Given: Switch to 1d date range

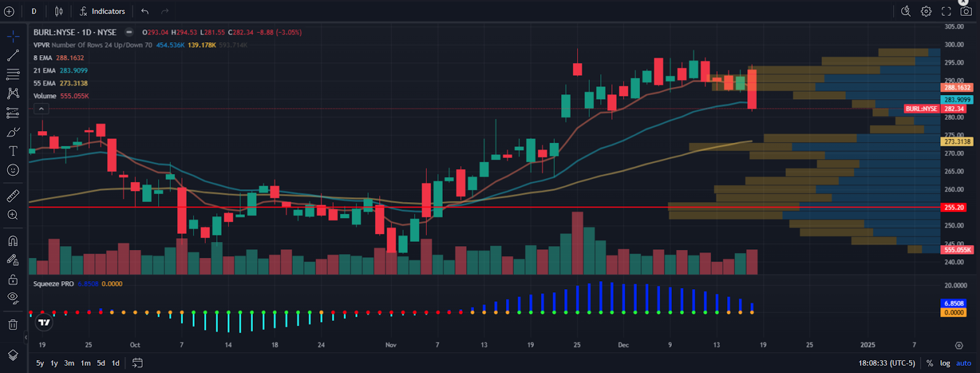Looking at the screenshot, I should tap(115, 363).
